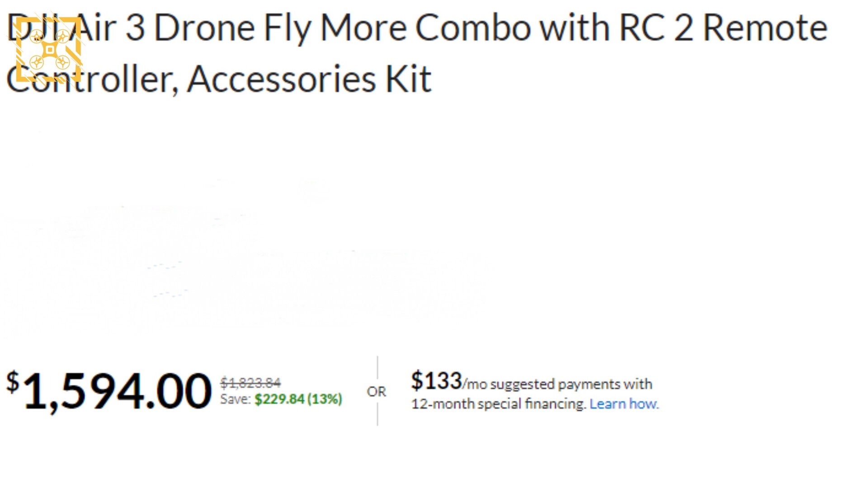
Task: Click the faded product image area
Action: (x=244, y=258)
